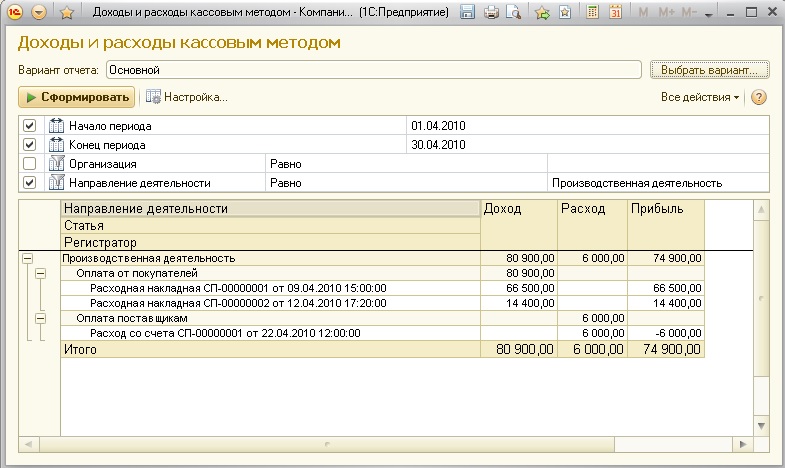Screen dimensions: 785x468
Task: Save report with the floppy disk icon
Action: point(467,12)
